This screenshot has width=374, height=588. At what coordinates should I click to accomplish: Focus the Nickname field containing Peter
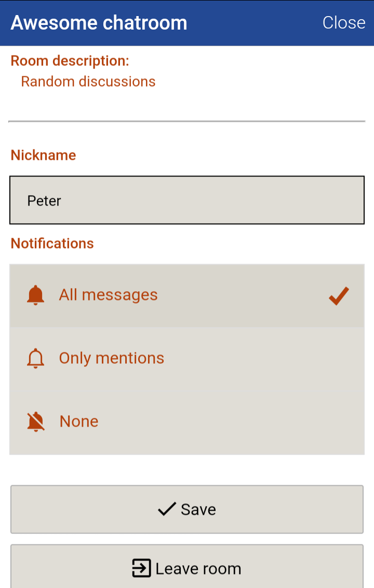187,200
